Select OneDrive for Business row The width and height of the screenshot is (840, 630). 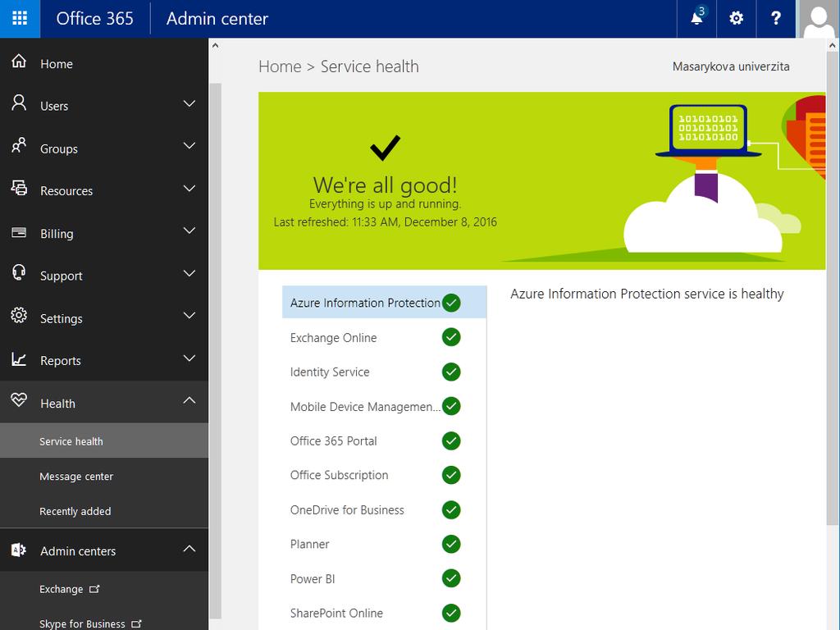coord(384,510)
